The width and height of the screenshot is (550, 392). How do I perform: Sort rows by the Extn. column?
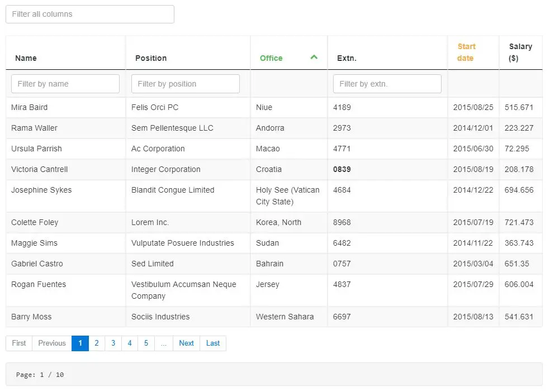(x=347, y=58)
